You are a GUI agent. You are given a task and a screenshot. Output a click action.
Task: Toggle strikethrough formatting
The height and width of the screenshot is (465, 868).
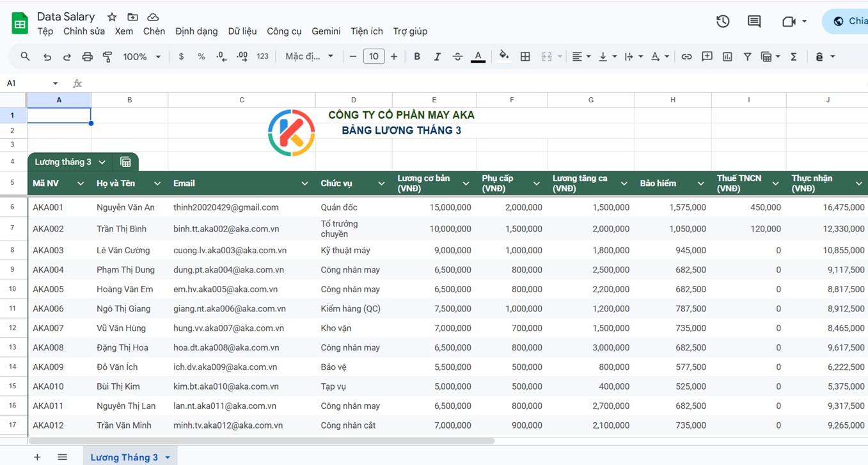[x=457, y=56]
